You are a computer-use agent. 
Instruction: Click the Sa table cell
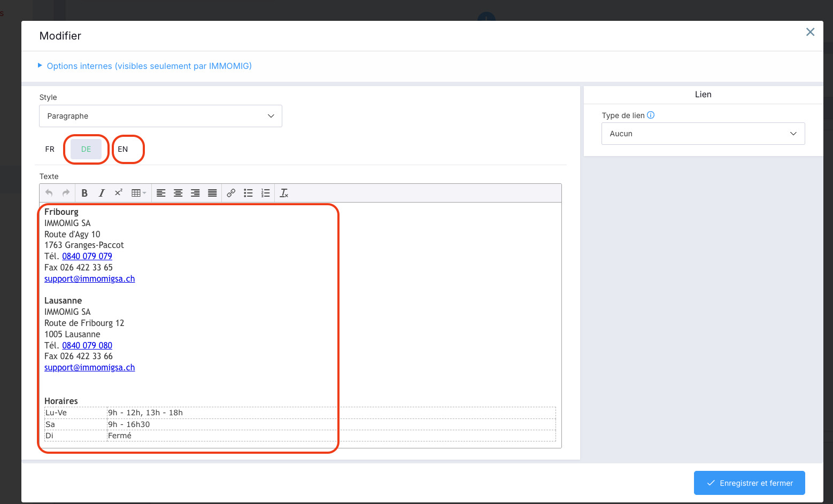[x=76, y=424]
